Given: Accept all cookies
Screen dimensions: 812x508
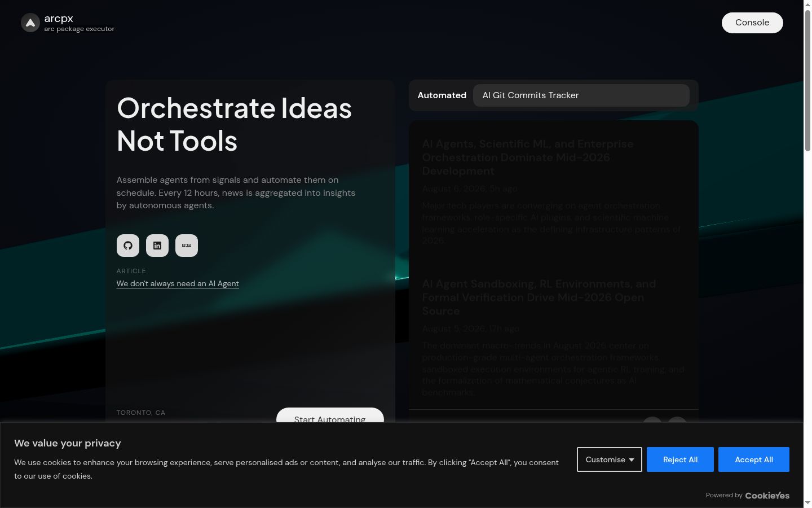Looking at the screenshot, I should [754, 459].
